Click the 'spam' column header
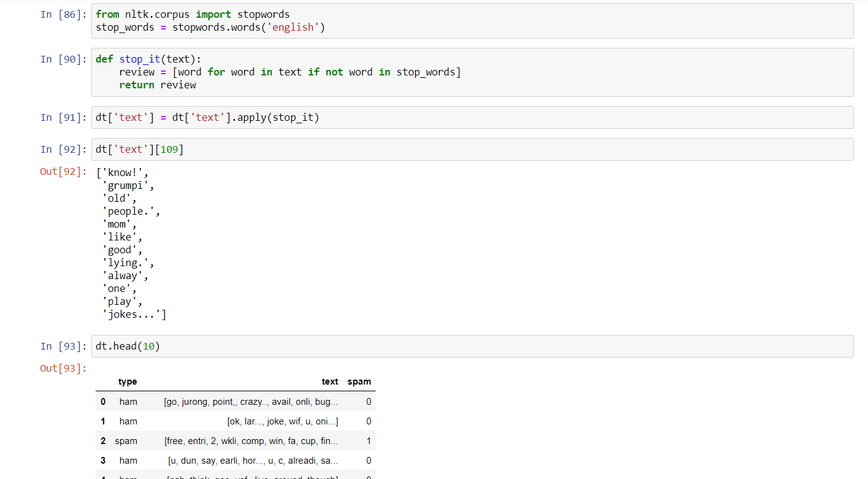Image resolution: width=868 pixels, height=479 pixels. point(359,381)
